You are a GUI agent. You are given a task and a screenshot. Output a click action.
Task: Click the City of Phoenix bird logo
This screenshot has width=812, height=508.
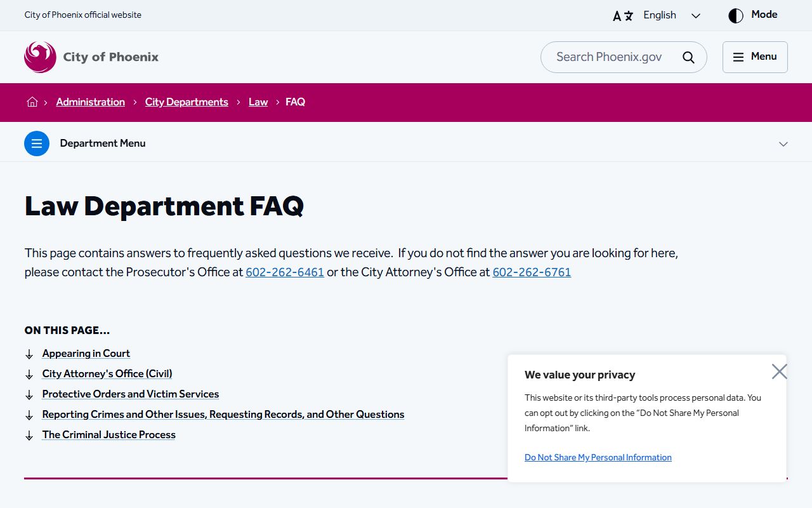(x=40, y=57)
